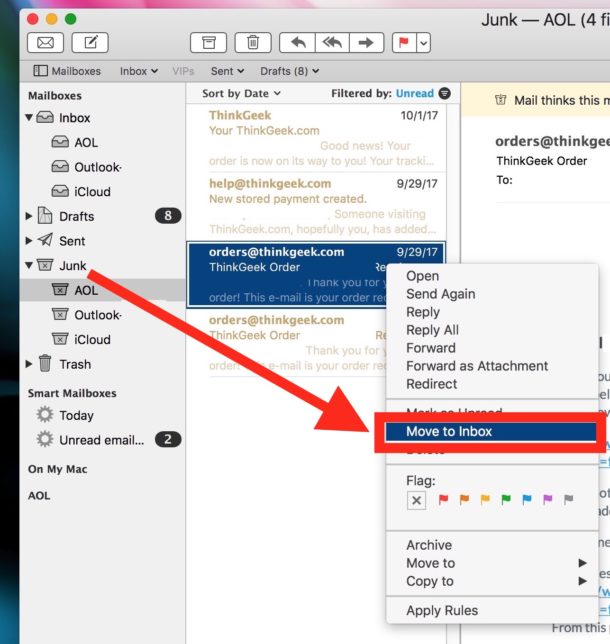610x644 pixels.
Task: Apply the yellow flag in context menu
Action: (485, 499)
